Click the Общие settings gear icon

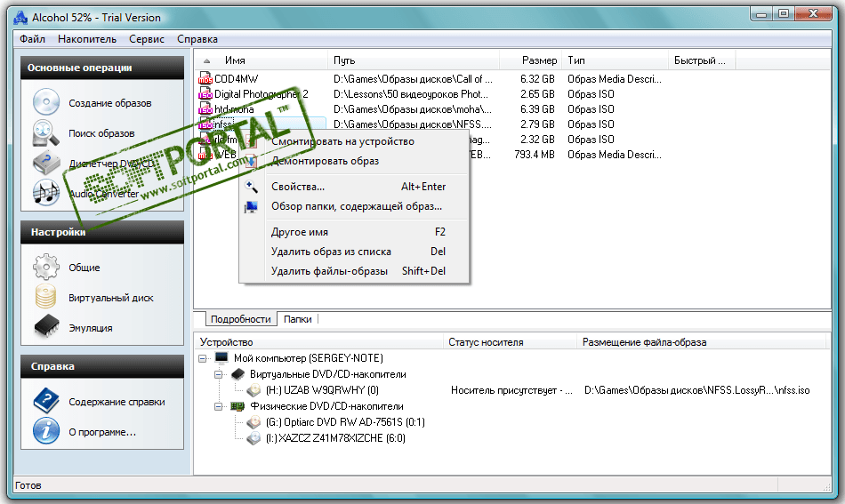point(46,268)
